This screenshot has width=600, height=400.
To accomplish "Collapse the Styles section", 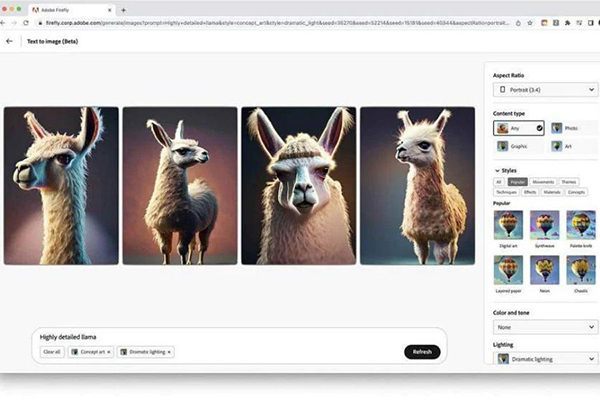I will 497,170.
